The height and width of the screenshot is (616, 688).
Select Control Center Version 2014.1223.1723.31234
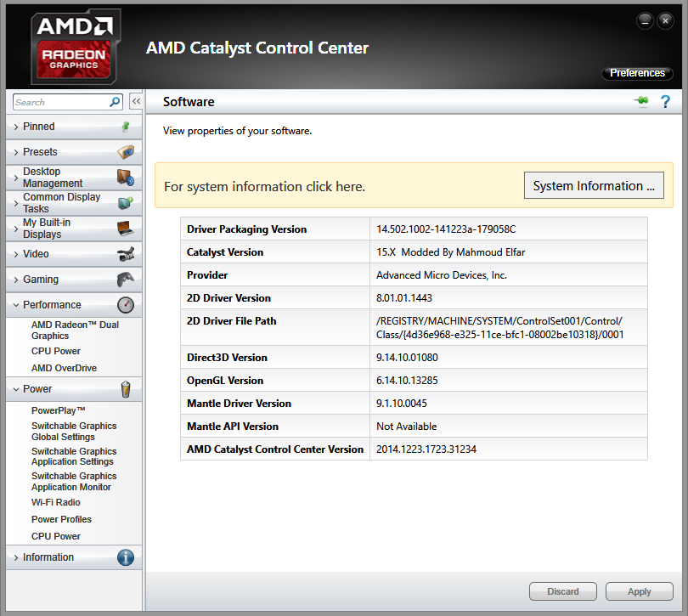426,449
